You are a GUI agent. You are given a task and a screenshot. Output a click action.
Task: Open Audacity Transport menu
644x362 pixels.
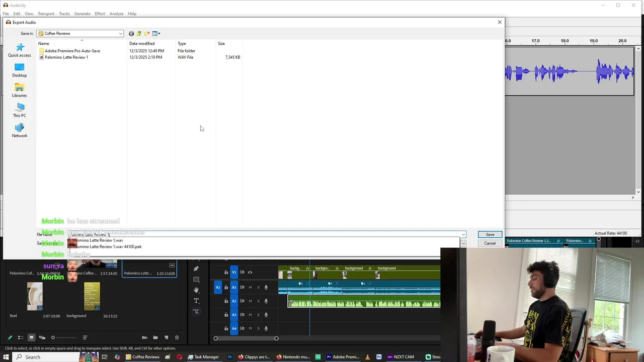[46, 14]
